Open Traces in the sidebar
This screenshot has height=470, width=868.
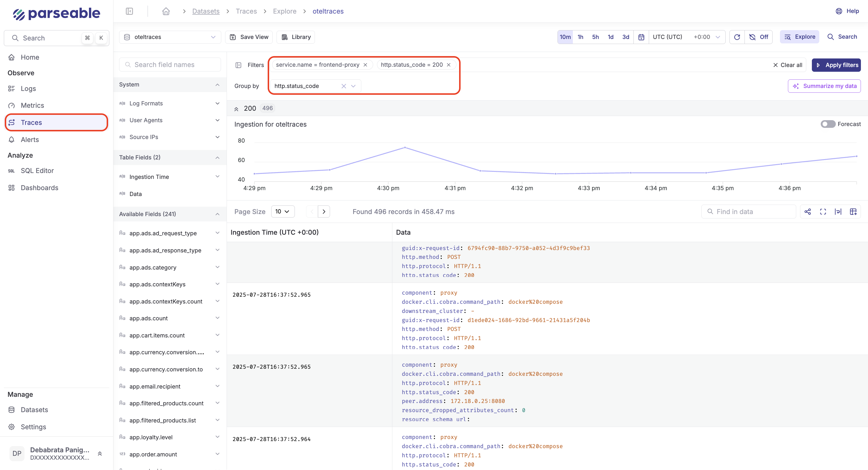point(57,122)
